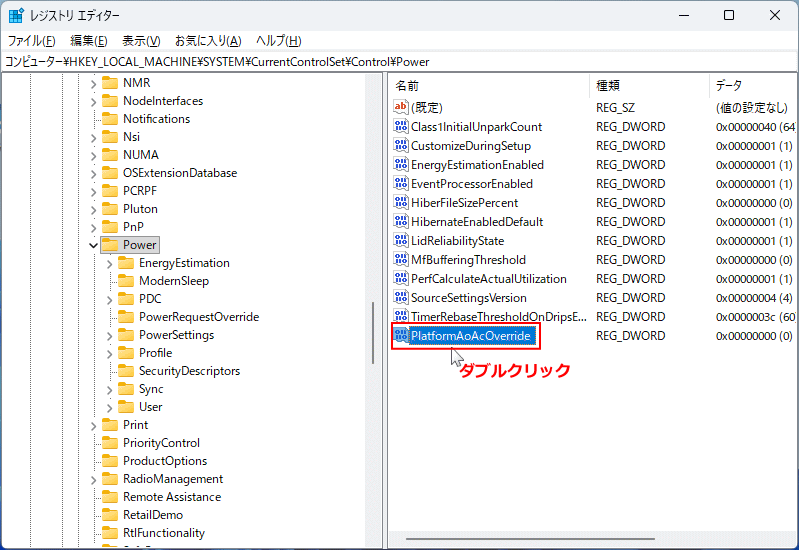Select the Remote Assistance key
The height and width of the screenshot is (550, 799).
(172, 497)
